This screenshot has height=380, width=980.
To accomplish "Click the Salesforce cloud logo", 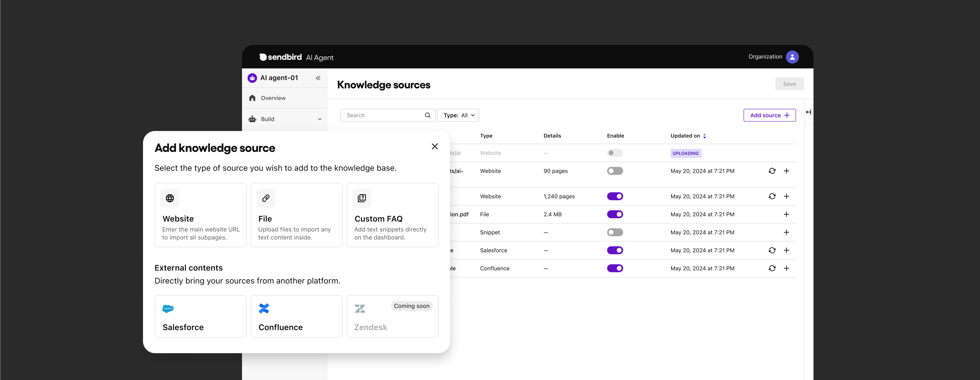I will pyautogui.click(x=168, y=308).
